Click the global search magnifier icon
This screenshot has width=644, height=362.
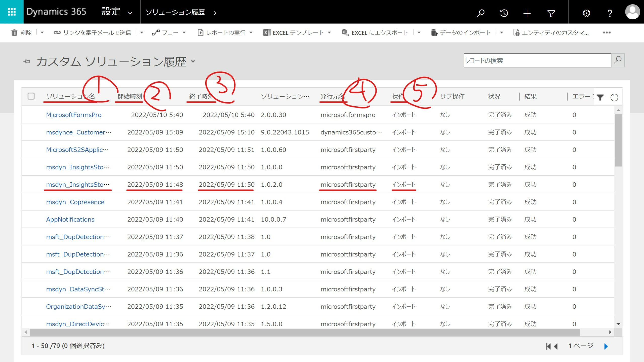(x=480, y=13)
